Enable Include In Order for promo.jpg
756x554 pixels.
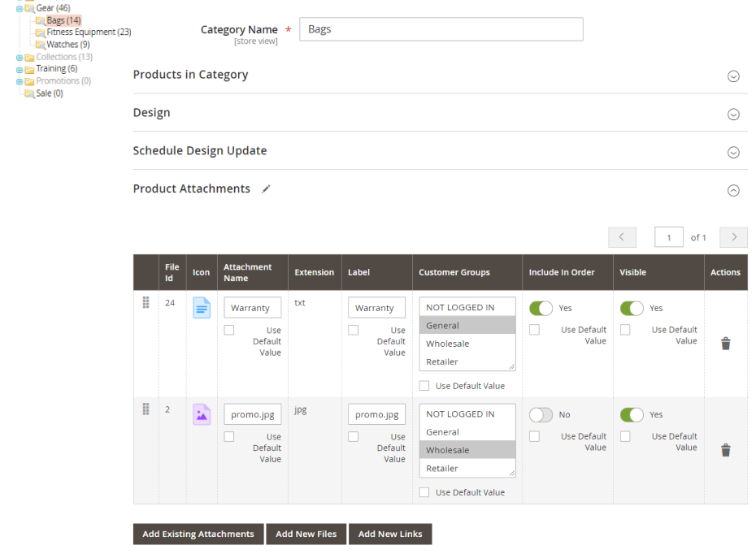click(541, 414)
